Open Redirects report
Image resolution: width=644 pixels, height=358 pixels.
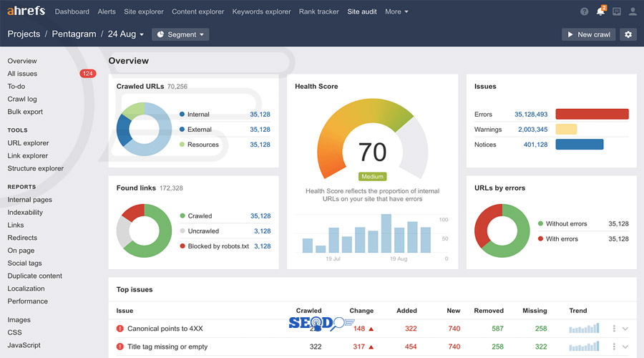click(x=22, y=238)
